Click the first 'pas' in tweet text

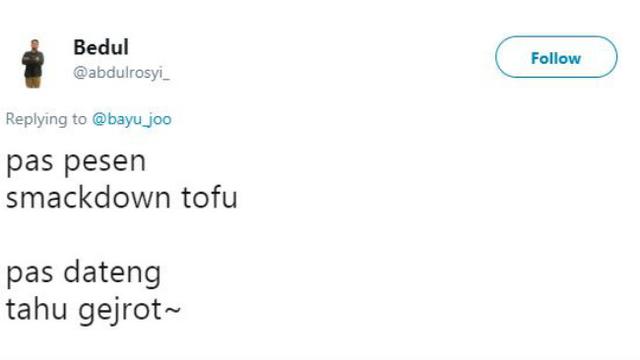29,162
